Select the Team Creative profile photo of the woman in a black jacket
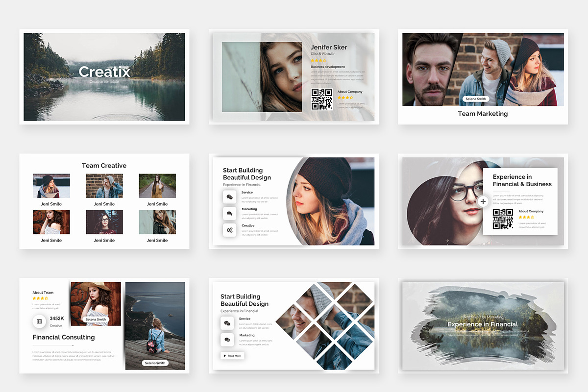The image size is (588, 392). (157, 222)
